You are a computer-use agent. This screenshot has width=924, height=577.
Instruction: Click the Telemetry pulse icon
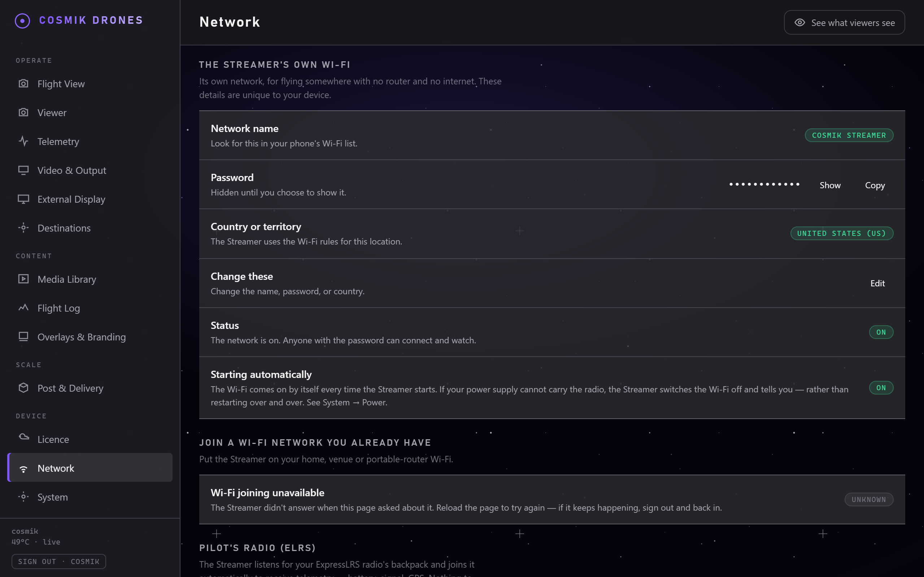[23, 141]
